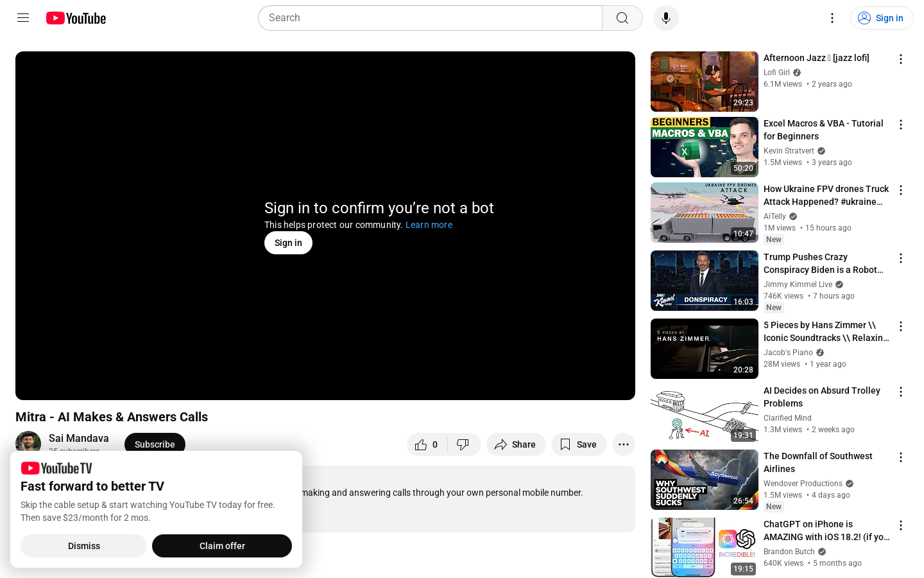Open the Hans Zimmer video thumbnail
This screenshot has width=924, height=578.
coord(704,349)
